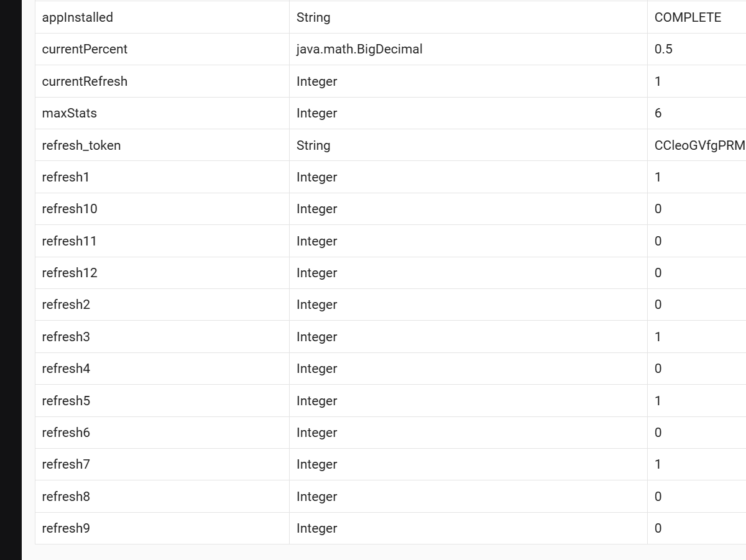This screenshot has width=746, height=560.
Task: Select the refresh10 variable name
Action: tap(70, 209)
